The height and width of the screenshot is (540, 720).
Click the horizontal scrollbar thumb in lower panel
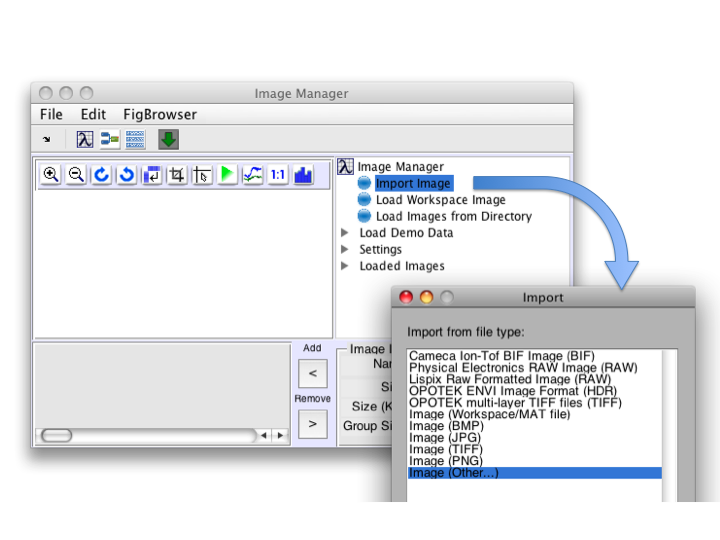[56, 435]
